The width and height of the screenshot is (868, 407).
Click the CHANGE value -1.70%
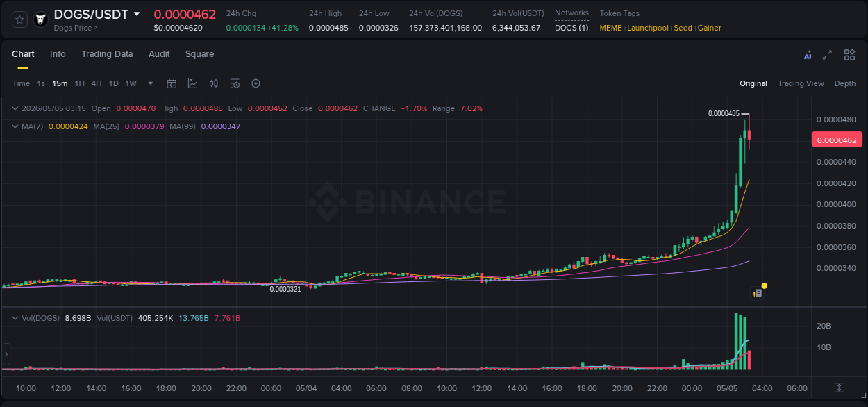coord(414,108)
